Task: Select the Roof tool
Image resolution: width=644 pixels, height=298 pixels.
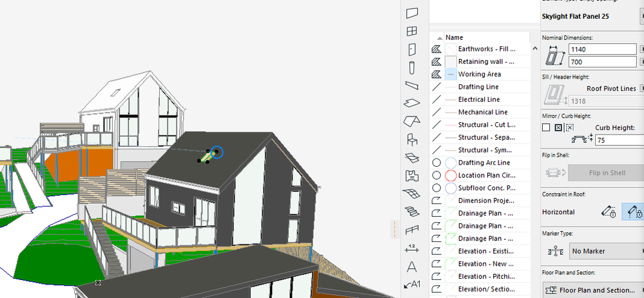Action: 412,122
